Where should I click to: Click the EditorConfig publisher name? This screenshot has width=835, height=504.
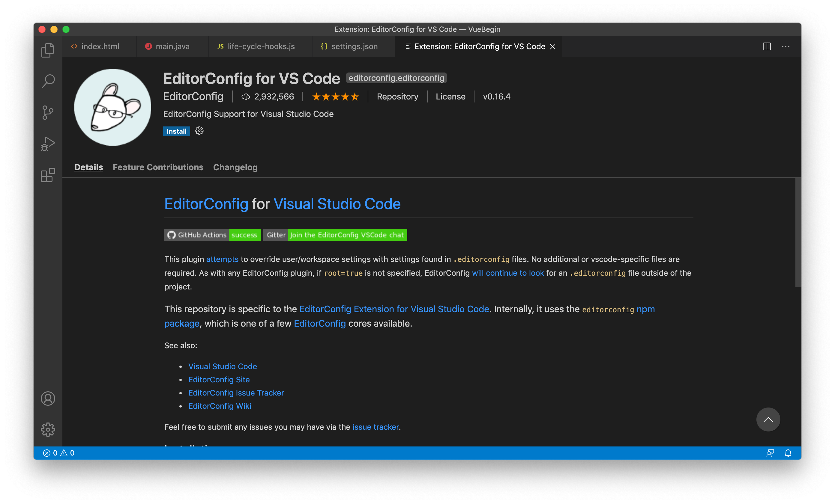pyautogui.click(x=193, y=96)
